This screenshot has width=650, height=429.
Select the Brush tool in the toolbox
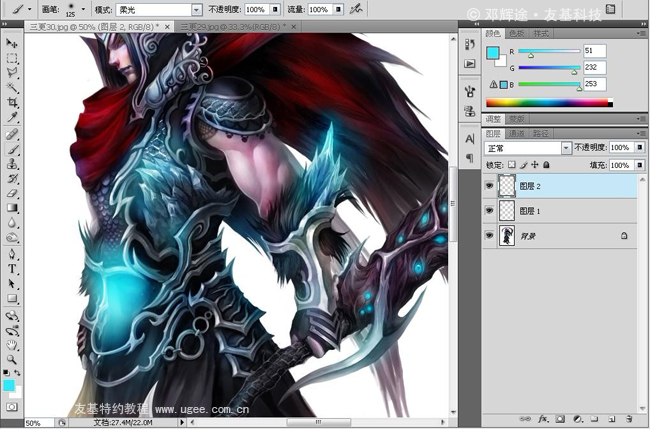click(12, 149)
